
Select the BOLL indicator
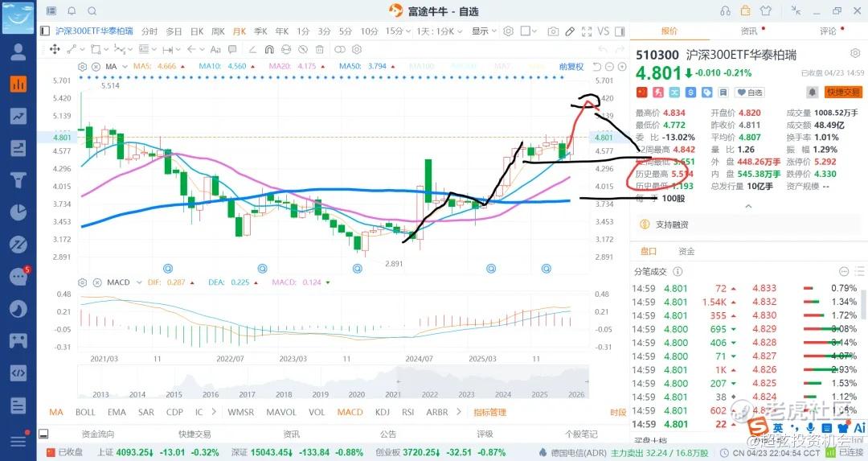click(85, 412)
